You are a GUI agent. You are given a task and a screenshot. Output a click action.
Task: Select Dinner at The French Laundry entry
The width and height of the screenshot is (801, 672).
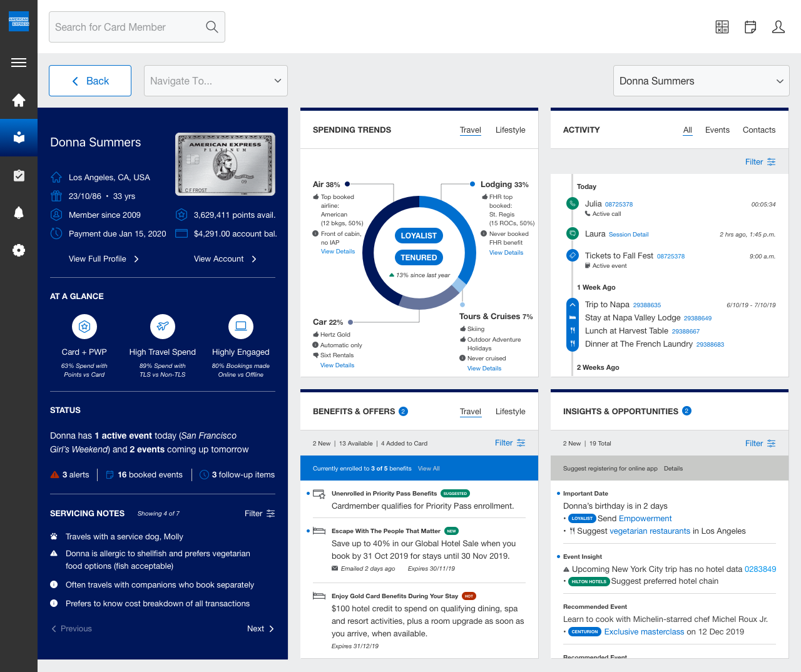pyautogui.click(x=655, y=344)
